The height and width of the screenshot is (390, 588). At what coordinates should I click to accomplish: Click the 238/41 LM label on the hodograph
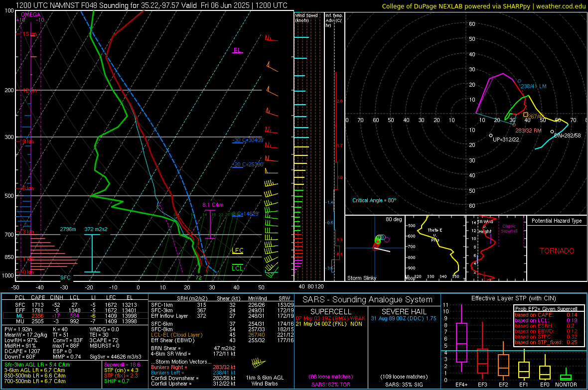[534, 86]
